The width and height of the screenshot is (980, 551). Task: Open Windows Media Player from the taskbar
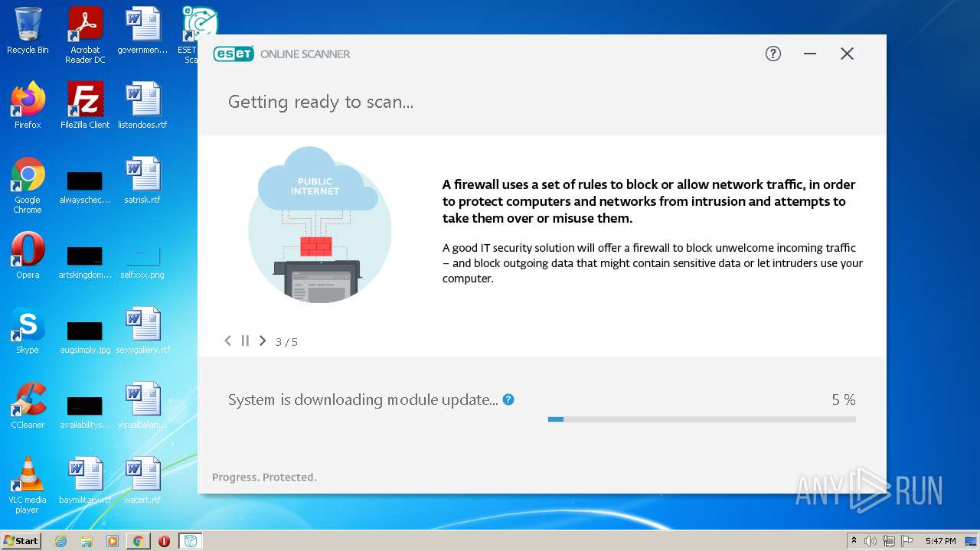[x=113, y=541]
